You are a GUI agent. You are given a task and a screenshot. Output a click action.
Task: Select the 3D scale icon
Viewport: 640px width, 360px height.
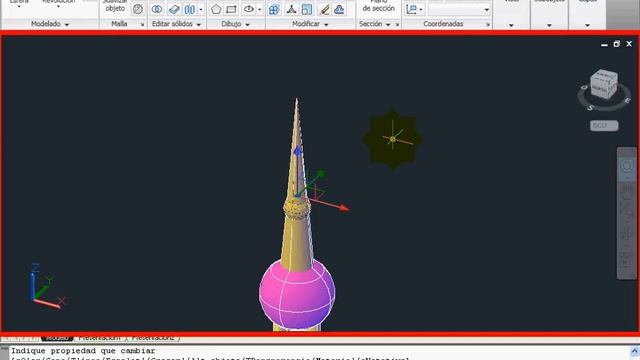307,9
